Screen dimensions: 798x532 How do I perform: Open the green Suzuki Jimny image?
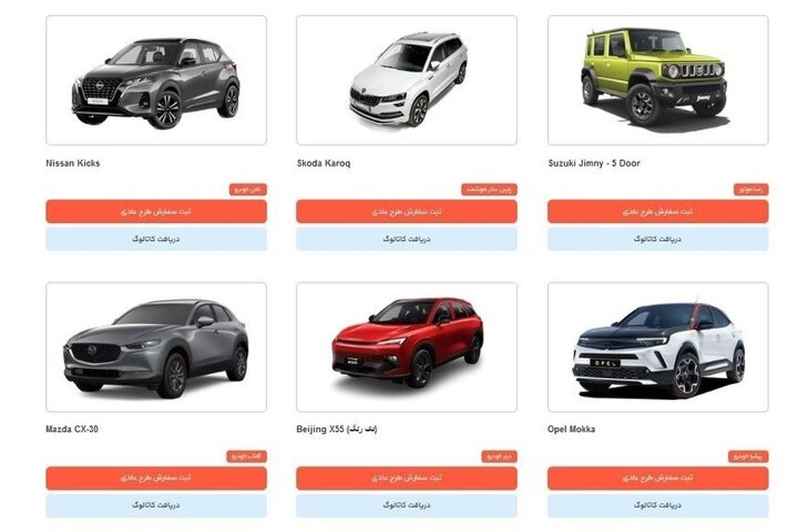(x=658, y=80)
